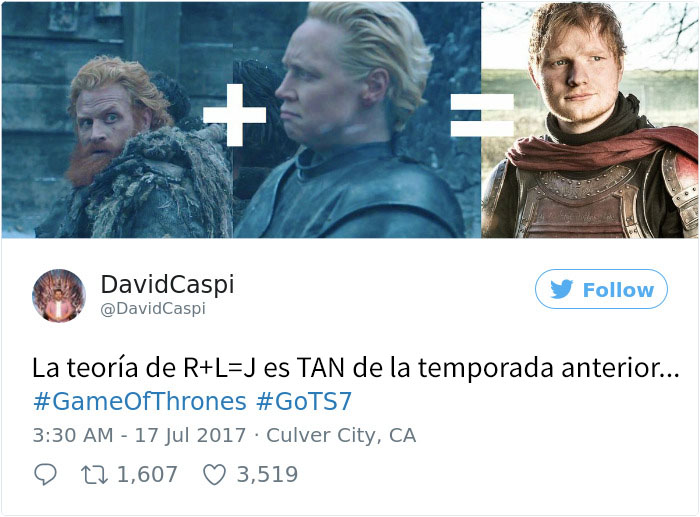Viewport: 700px width, 517px height.
Task: Retweet using the retweet arrows icon
Action: [x=94, y=475]
